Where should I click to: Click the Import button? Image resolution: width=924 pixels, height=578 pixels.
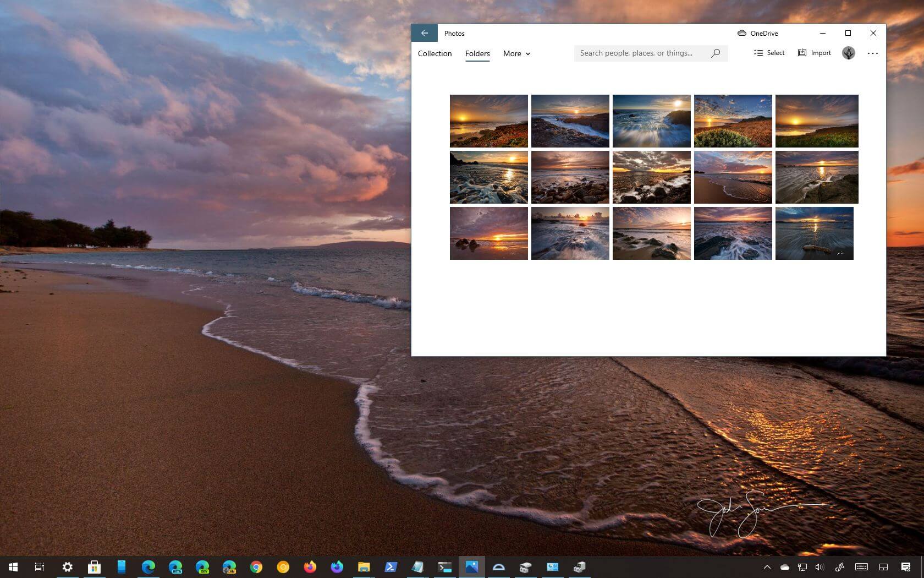(815, 53)
